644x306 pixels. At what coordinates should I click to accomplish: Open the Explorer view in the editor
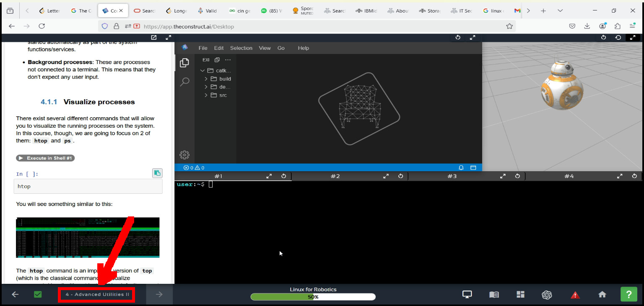click(x=184, y=63)
